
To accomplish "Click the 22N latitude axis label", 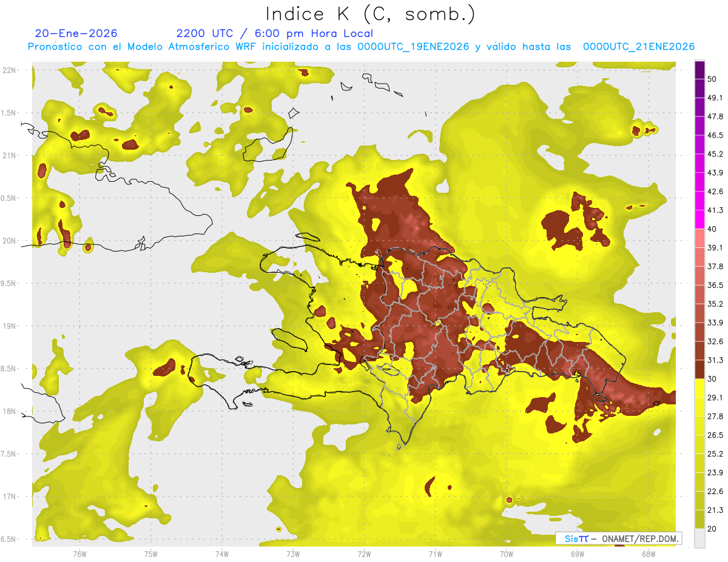I will pos(9,70).
